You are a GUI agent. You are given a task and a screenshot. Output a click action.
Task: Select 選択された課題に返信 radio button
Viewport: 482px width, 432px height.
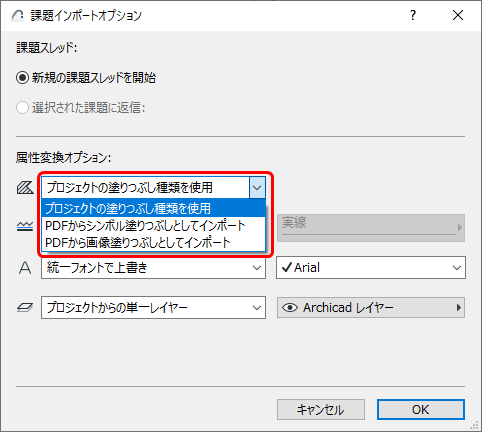point(22,108)
